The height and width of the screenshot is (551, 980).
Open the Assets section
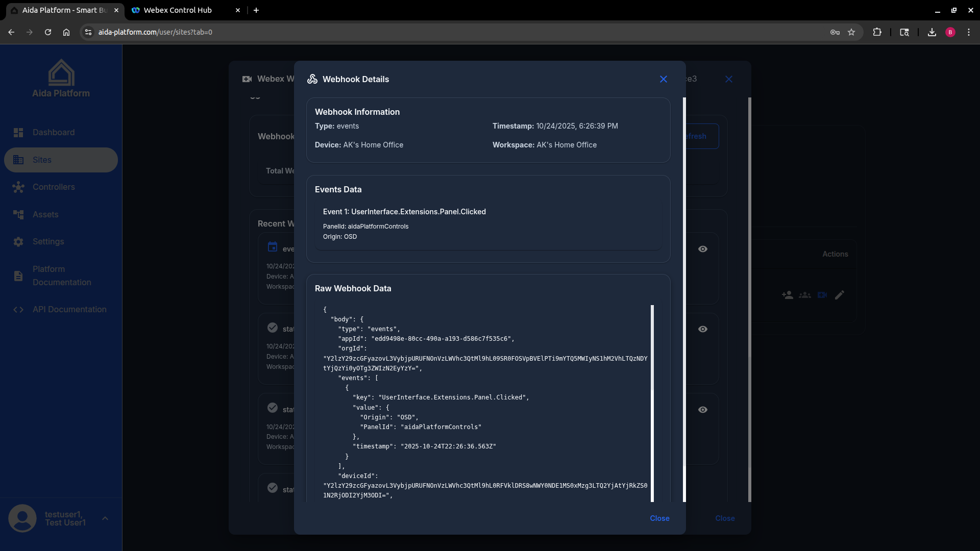45,214
